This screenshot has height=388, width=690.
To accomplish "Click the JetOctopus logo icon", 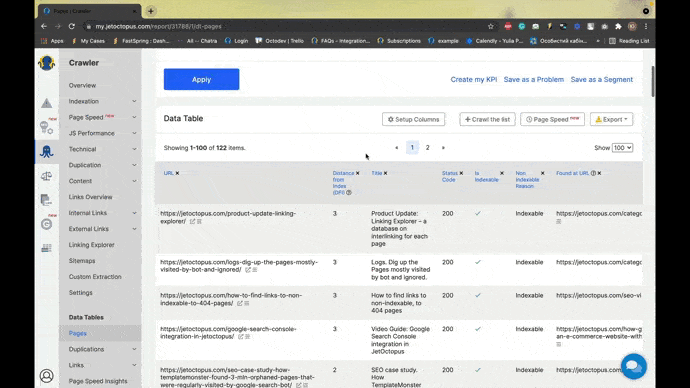I will (x=46, y=63).
